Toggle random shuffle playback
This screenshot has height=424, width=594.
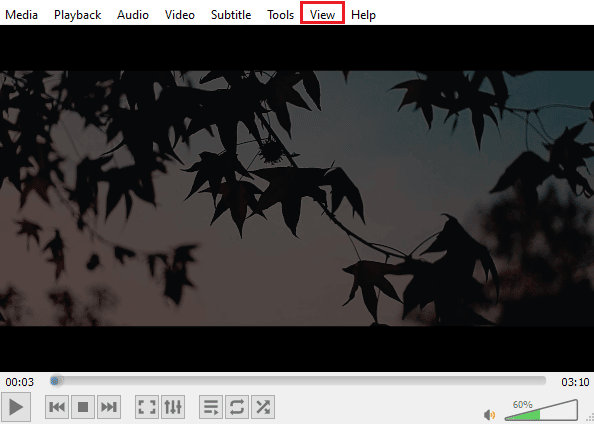263,407
